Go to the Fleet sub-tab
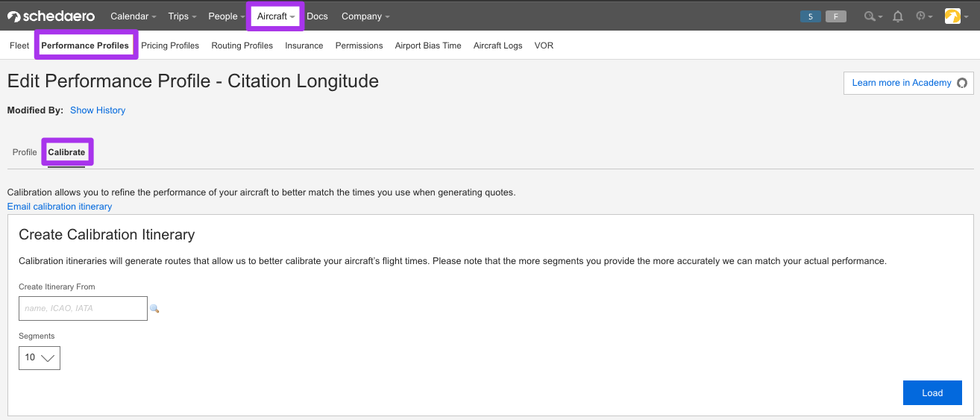The height and width of the screenshot is (420, 980). point(19,46)
